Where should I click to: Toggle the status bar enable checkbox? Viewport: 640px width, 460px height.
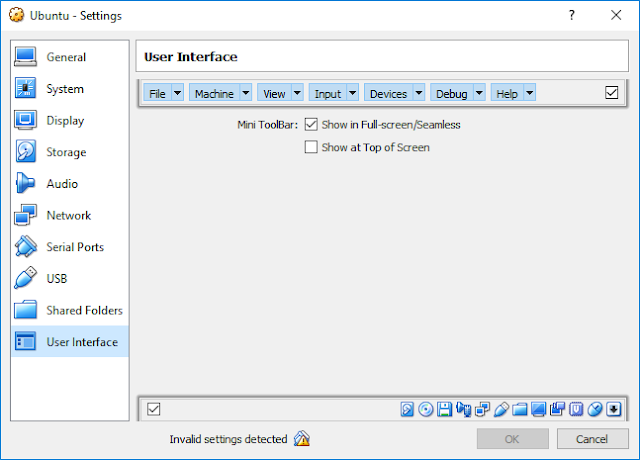pyautogui.click(x=153, y=409)
